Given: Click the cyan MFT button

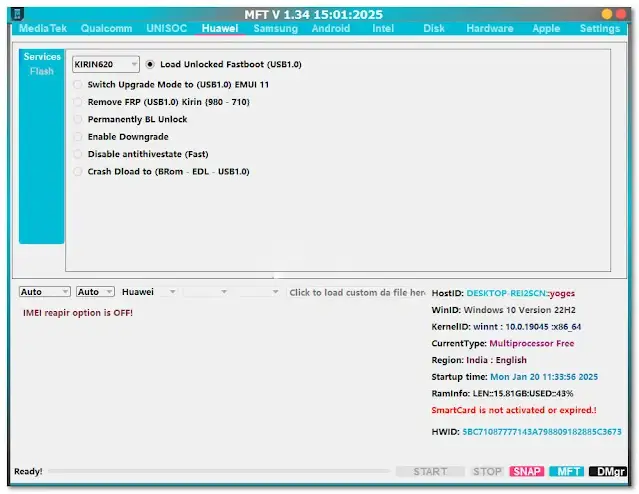Looking at the screenshot, I should [567, 472].
